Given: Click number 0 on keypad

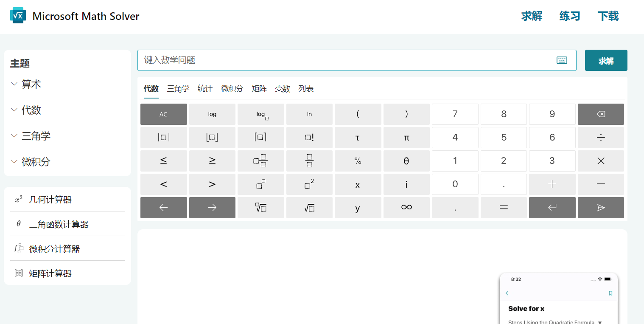Looking at the screenshot, I should (455, 184).
